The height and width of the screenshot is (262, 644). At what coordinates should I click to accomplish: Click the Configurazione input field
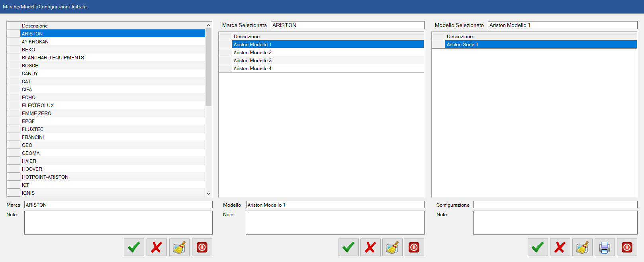(555, 205)
